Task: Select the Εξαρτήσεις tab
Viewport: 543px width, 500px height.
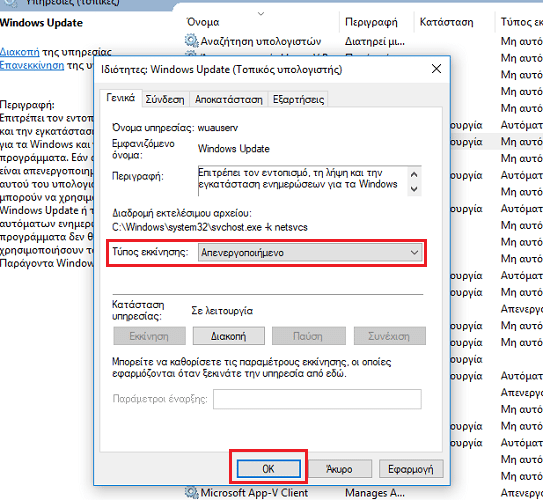Action: click(x=298, y=99)
